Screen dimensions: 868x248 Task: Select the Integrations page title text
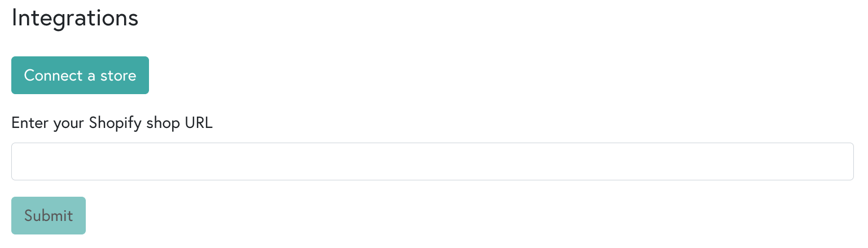point(75,17)
